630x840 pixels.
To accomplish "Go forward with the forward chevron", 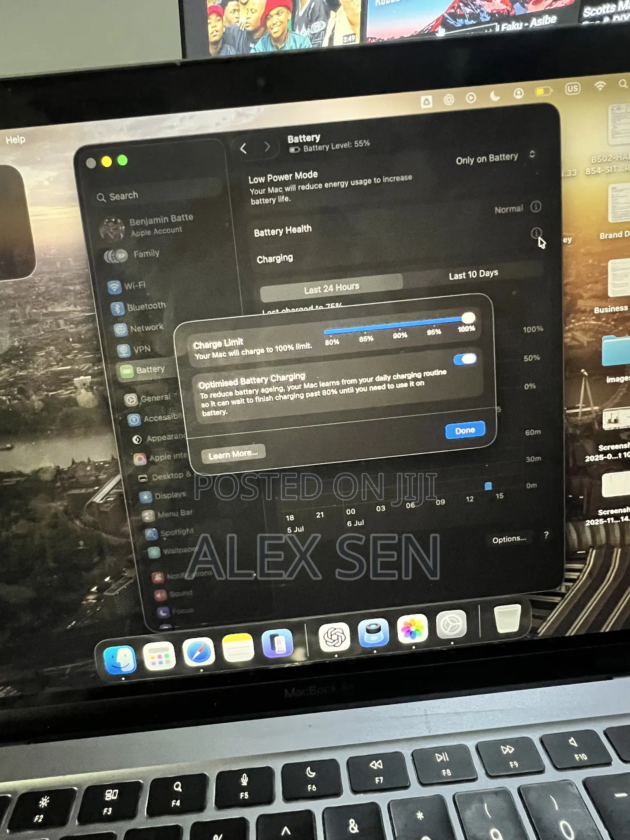I will (x=267, y=147).
